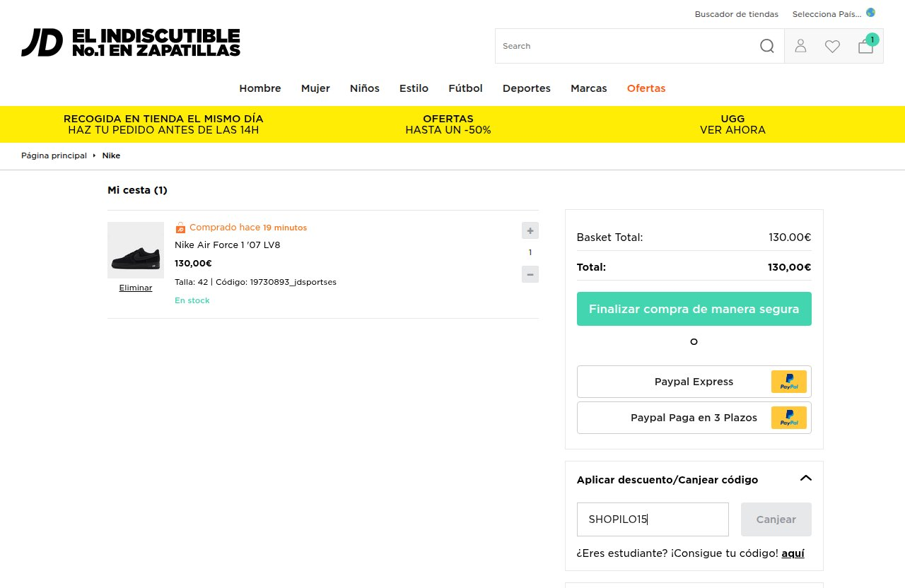The height and width of the screenshot is (588, 905).
Task: Open the Estilo menu
Action: point(414,88)
